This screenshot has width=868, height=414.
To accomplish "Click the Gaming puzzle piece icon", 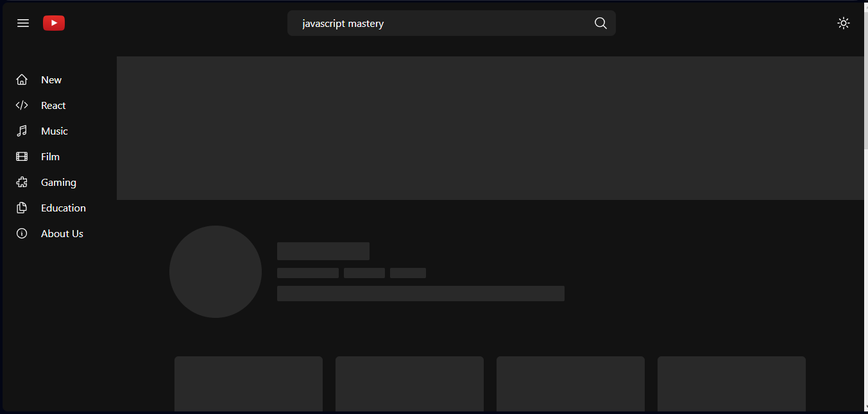I will (x=22, y=182).
